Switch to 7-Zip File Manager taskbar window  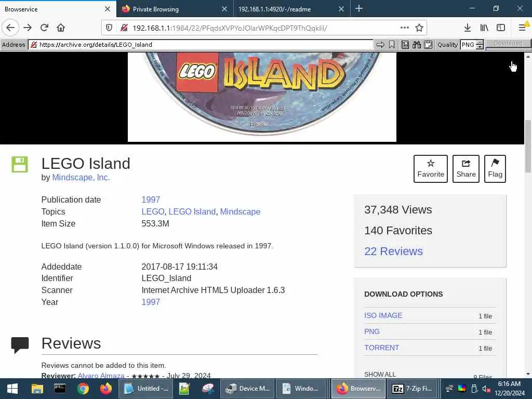(x=411, y=389)
